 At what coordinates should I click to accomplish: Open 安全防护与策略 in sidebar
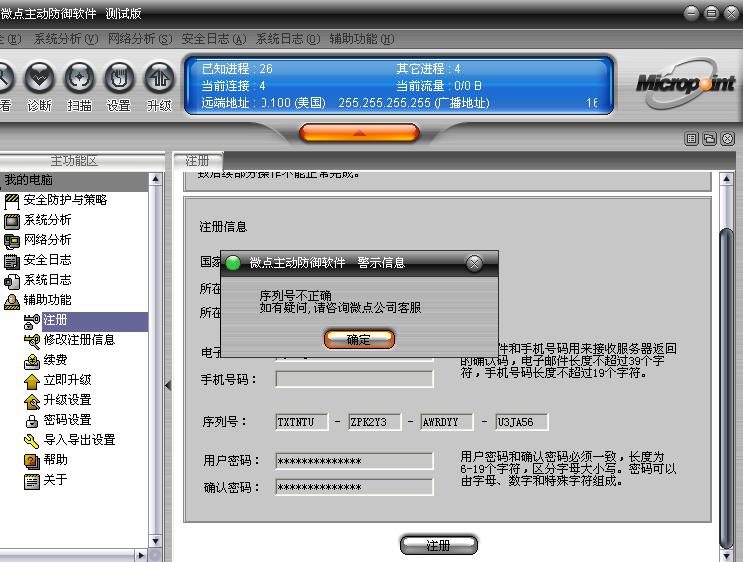pos(65,200)
